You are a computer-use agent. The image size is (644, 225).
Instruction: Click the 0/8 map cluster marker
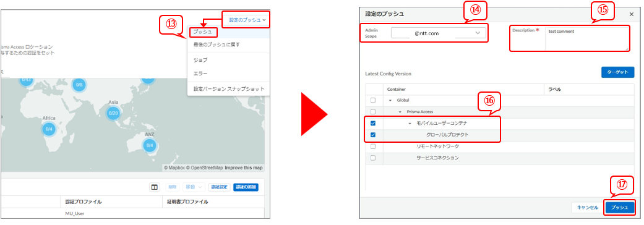(x=79, y=85)
